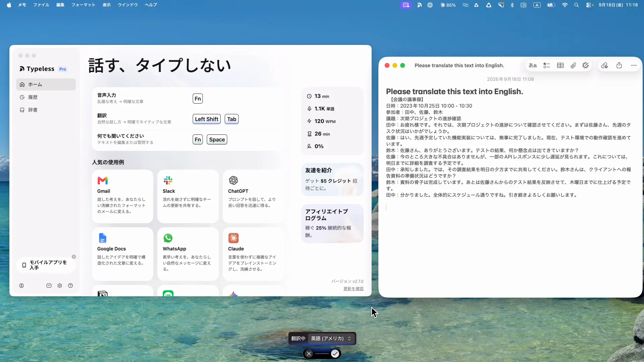Open the share icon in Notes toolbar
644x362 pixels.
click(x=619, y=65)
